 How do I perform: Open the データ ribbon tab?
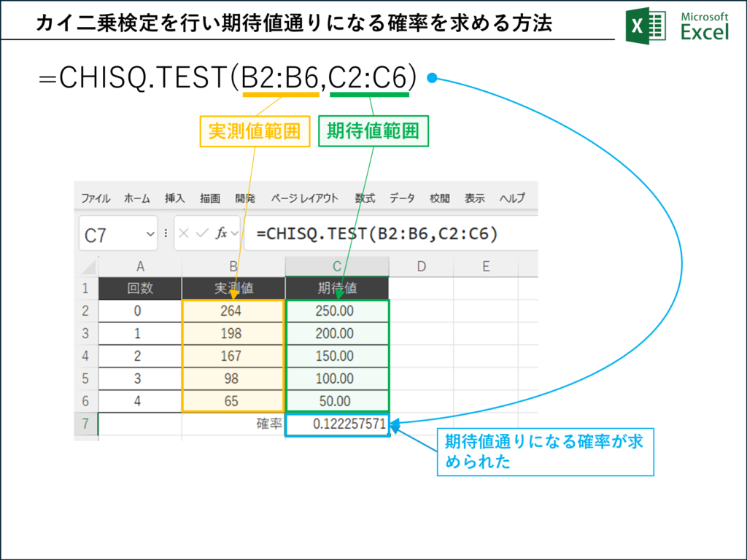pos(402,198)
